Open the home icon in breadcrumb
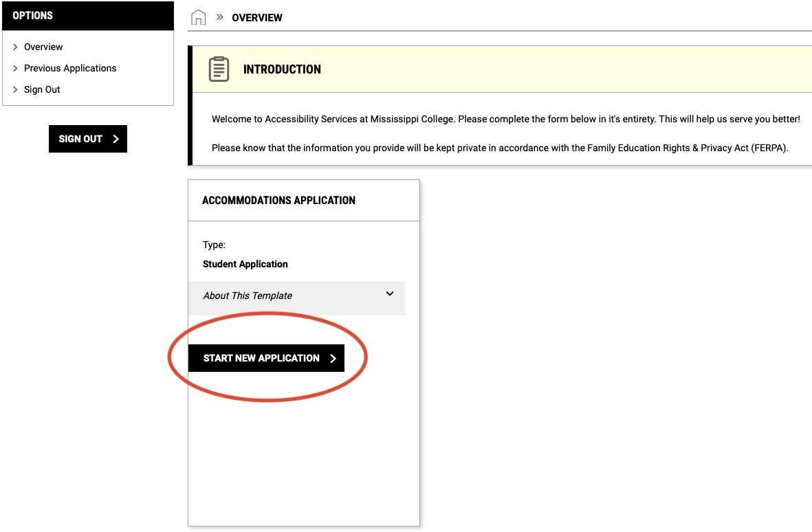The height and width of the screenshot is (532, 812). [198, 18]
